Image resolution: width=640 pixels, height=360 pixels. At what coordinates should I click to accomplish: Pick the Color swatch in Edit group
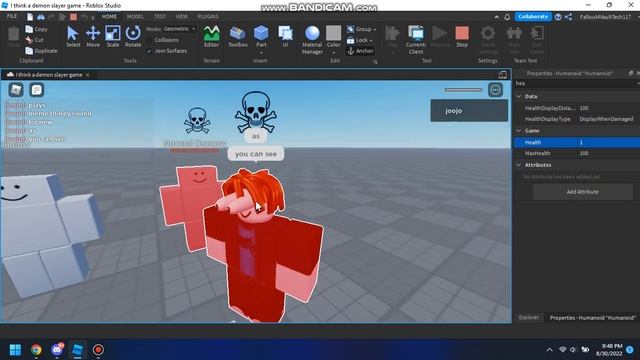(x=333, y=33)
